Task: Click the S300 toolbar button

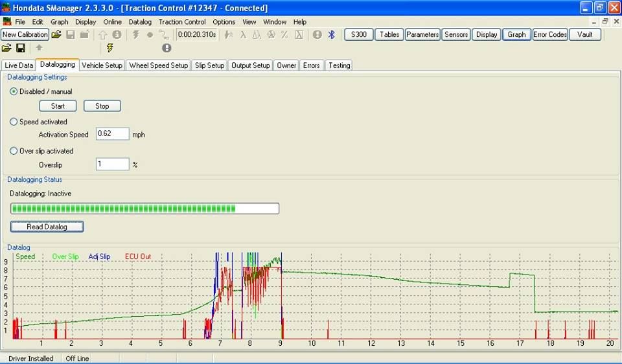Action: [358, 34]
